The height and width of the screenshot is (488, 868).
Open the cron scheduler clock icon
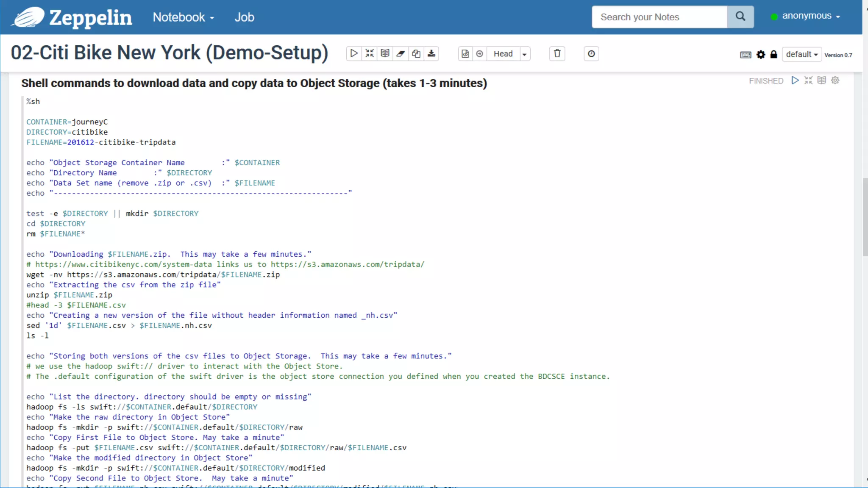coord(591,54)
